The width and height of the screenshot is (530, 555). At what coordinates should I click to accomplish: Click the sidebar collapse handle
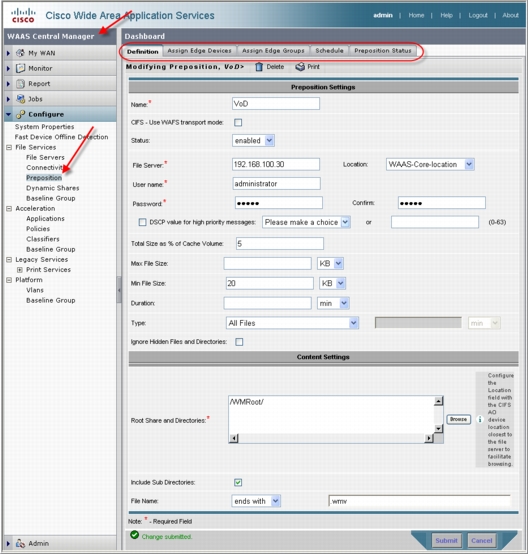[119, 290]
